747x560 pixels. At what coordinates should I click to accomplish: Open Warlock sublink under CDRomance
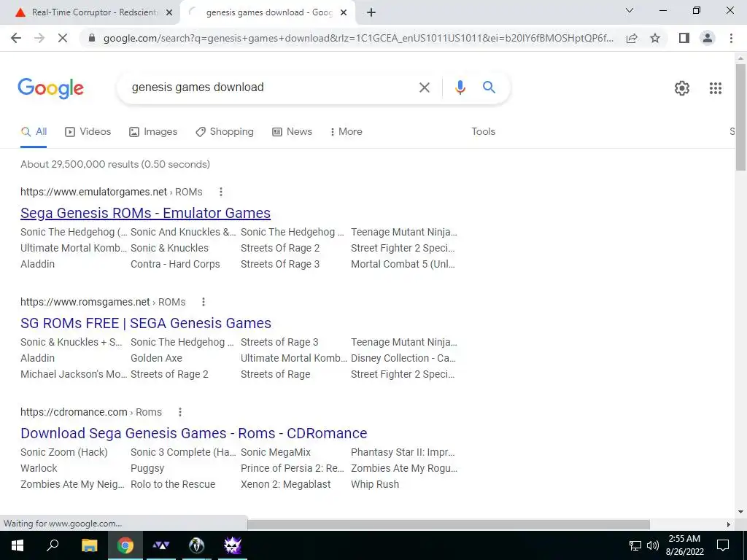pyautogui.click(x=39, y=469)
